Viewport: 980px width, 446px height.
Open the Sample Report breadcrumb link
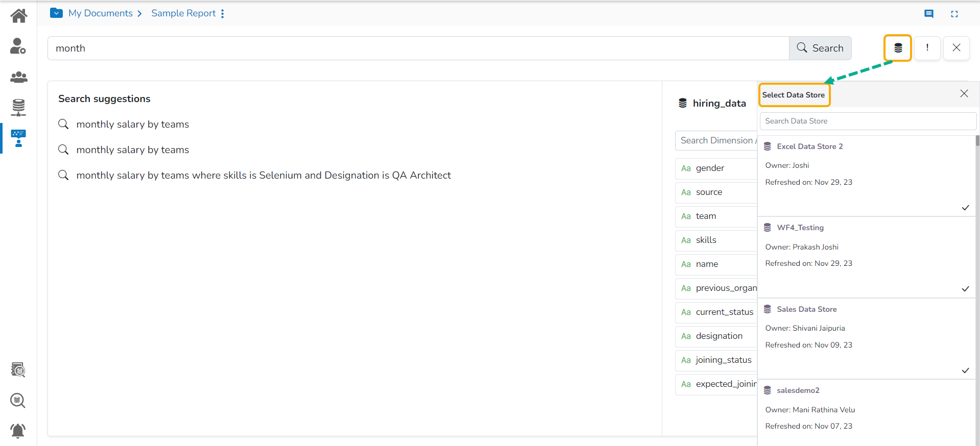point(183,13)
